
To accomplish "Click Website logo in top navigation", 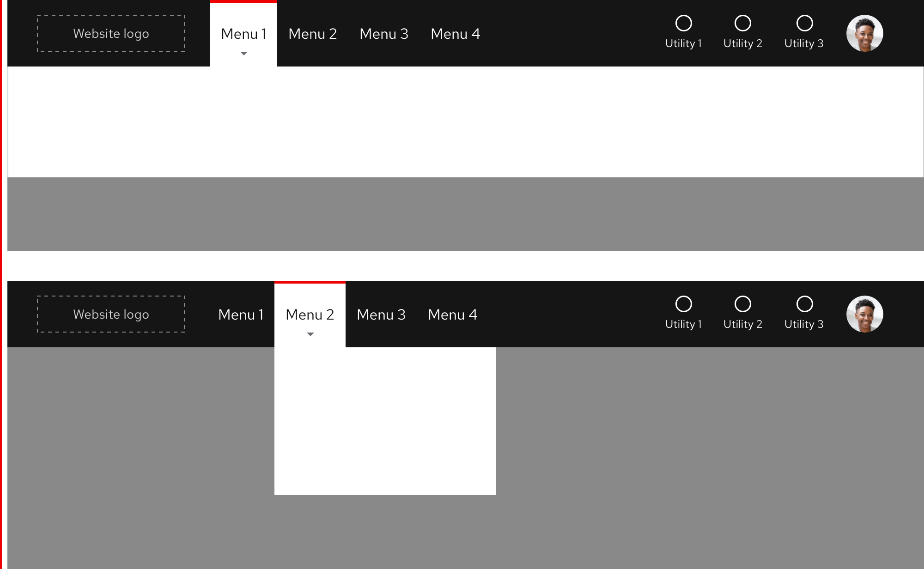I will [111, 33].
